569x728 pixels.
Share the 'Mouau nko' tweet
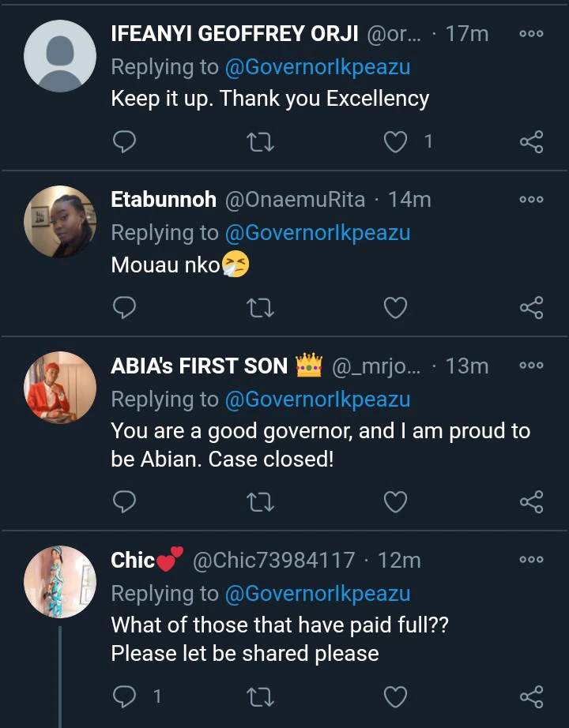(531, 307)
